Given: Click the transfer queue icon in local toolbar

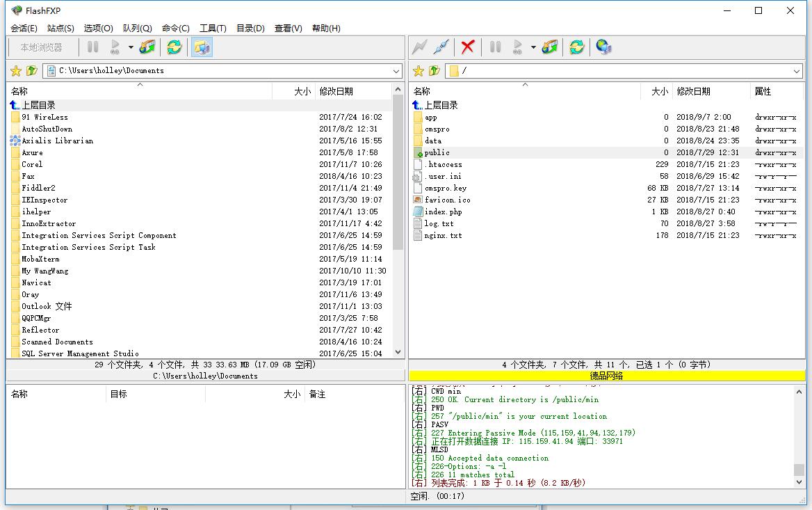Looking at the screenshot, I should (x=147, y=47).
